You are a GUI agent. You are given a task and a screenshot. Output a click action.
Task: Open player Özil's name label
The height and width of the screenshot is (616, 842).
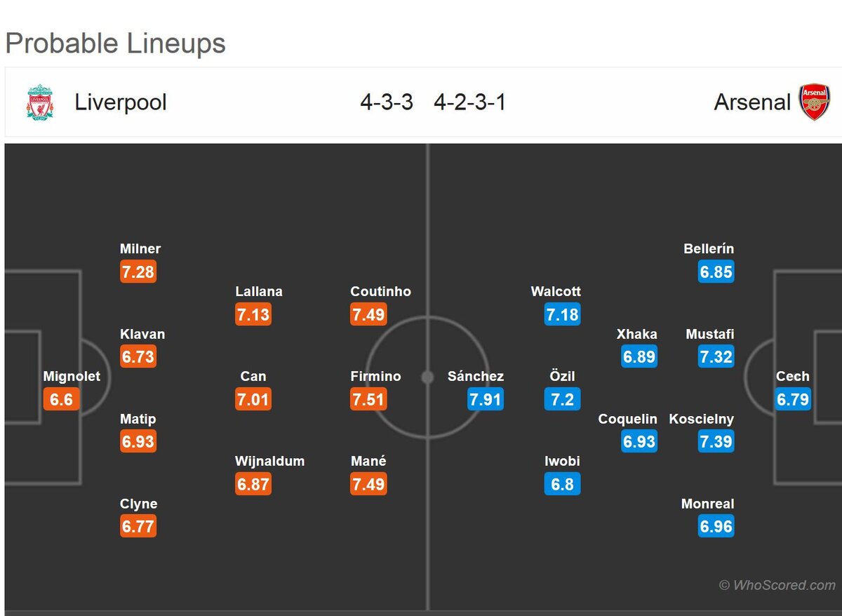coord(562,376)
